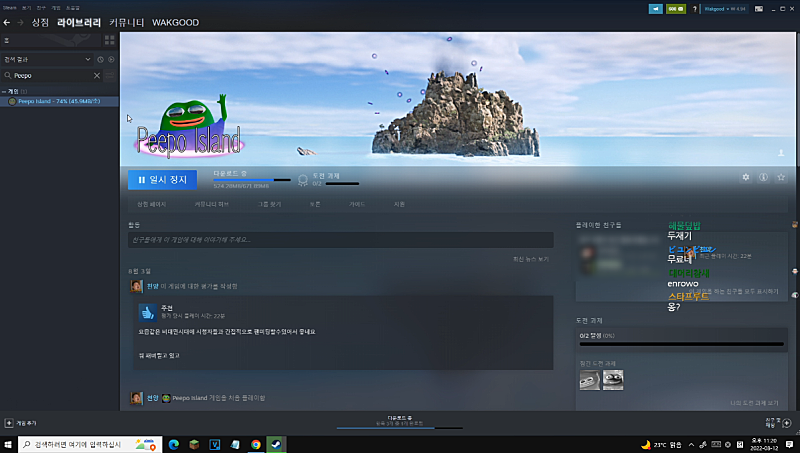Viewport: 800px width, 453px height.
Task: Open the 상점 store tab
Action: click(x=40, y=22)
